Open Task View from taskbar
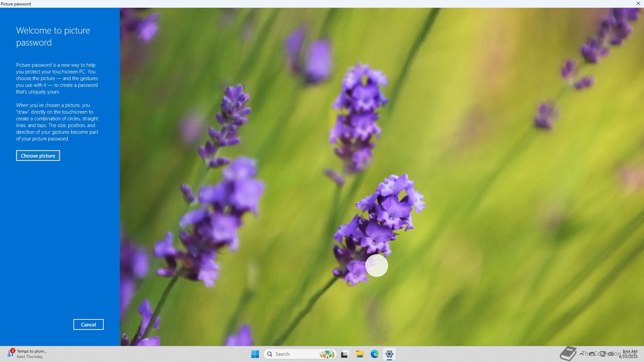 pyautogui.click(x=344, y=354)
